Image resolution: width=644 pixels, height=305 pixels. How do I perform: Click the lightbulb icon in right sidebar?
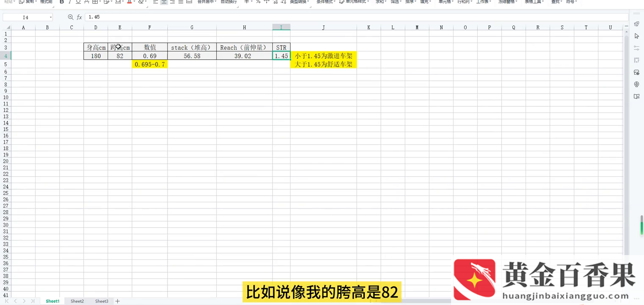636,84
